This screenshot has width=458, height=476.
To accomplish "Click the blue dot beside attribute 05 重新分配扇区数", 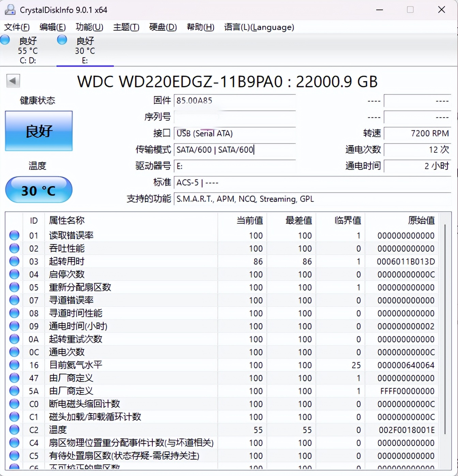I will [x=14, y=287].
